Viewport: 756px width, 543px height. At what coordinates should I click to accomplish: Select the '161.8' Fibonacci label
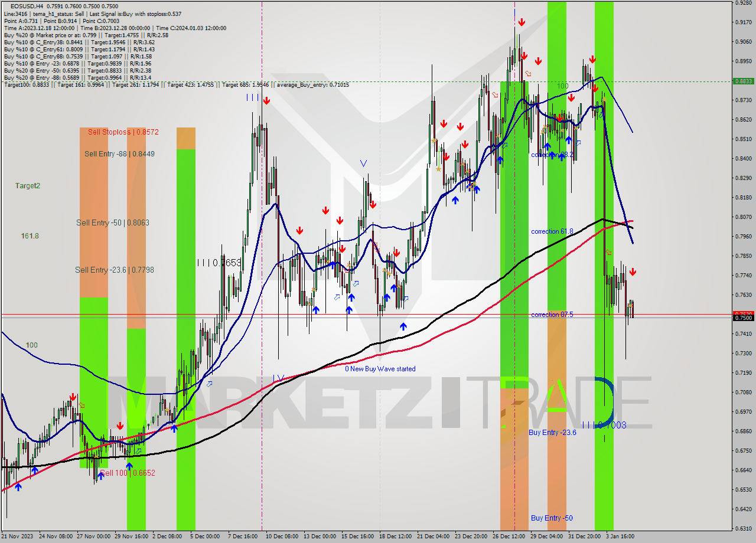click(x=30, y=235)
